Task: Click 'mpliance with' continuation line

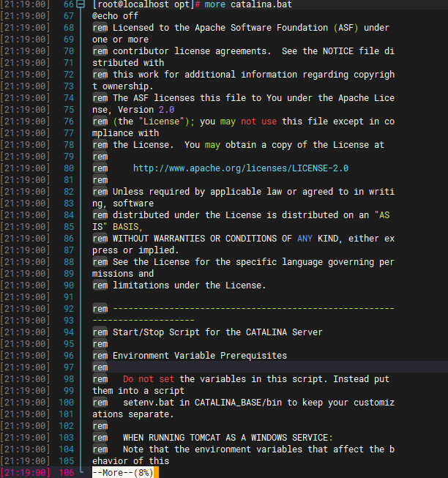Action: [x=126, y=133]
